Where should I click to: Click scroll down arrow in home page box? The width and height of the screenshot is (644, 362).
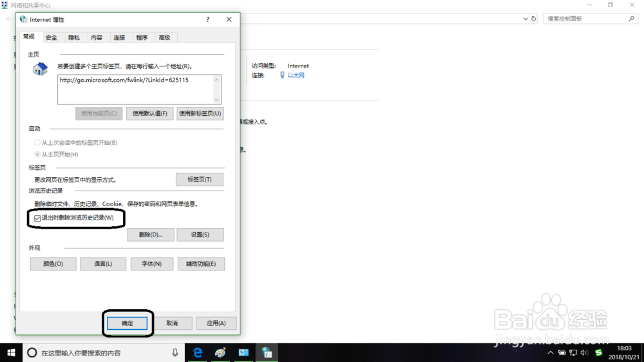click(216, 99)
